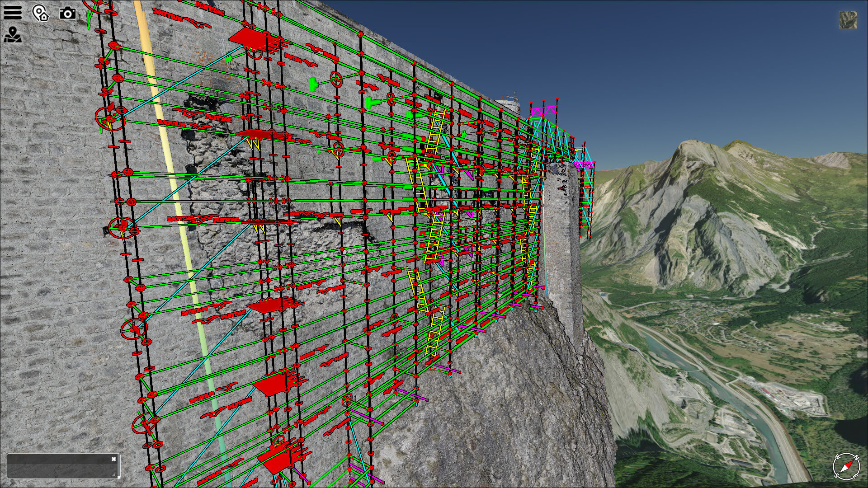Open the satellite basemap thumbnail

(x=848, y=20)
